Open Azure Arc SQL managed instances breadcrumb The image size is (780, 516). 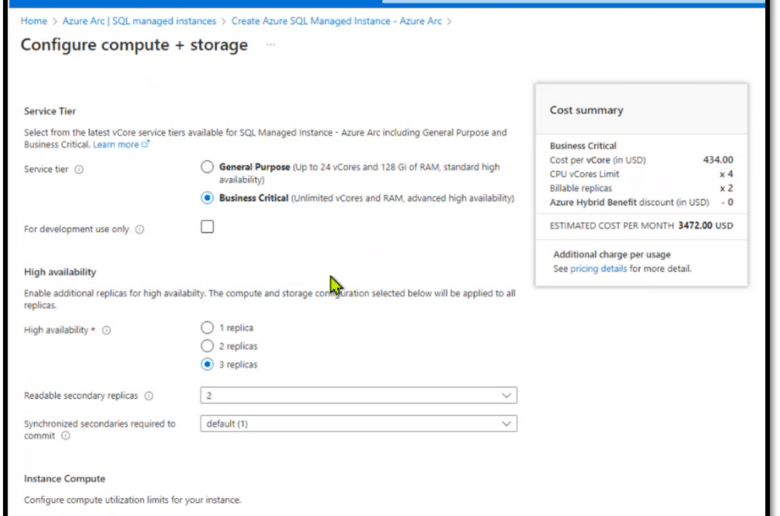(x=139, y=21)
